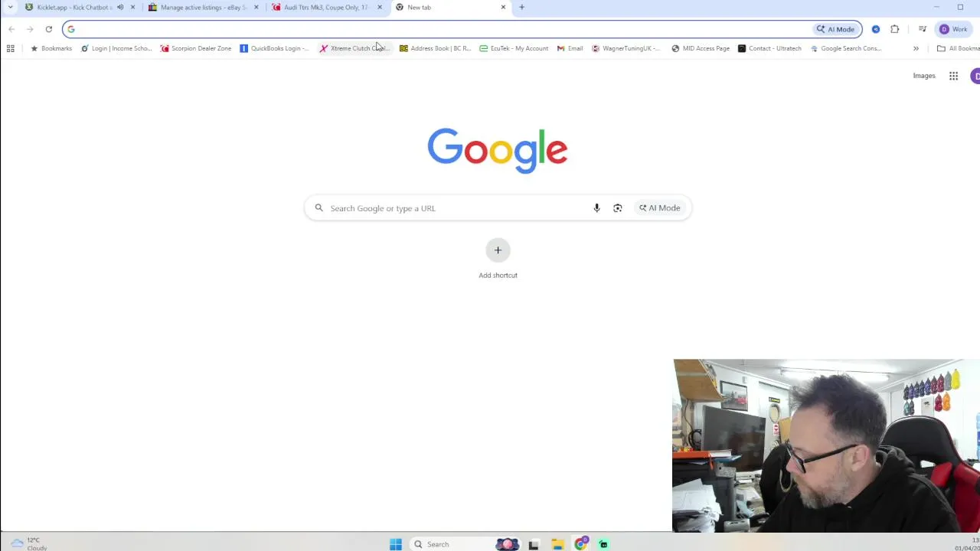Add shortcut with the plus button

498,250
